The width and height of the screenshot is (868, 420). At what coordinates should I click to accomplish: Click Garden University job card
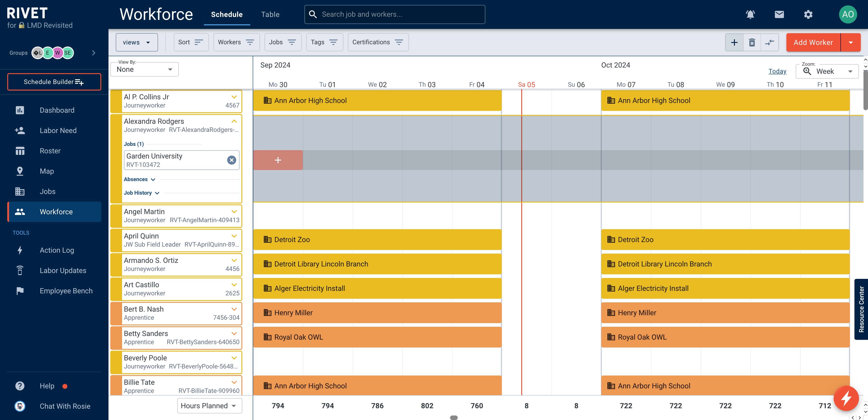coord(181,160)
